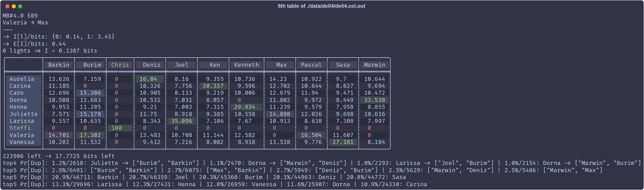Click the Aurelia row label

click(x=24, y=79)
